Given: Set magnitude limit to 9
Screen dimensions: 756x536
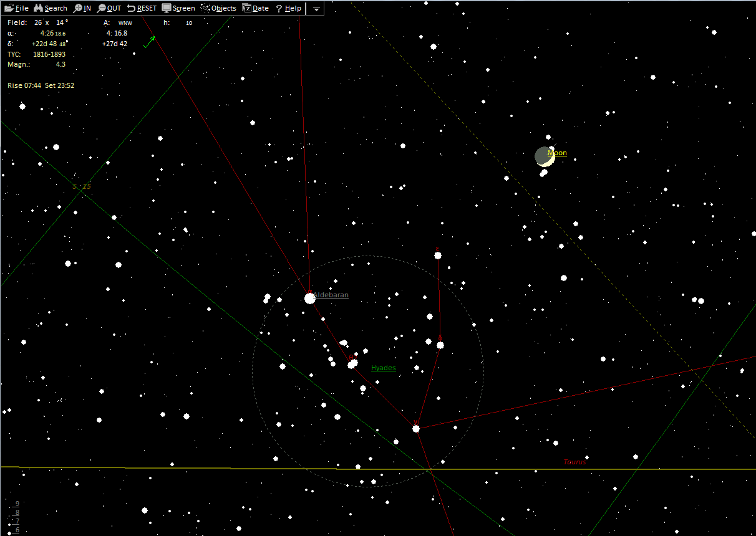Looking at the screenshot, I should [x=17, y=504].
